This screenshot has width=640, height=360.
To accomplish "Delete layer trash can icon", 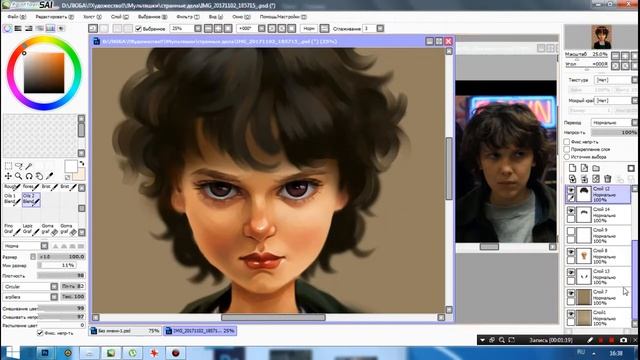I will [608, 179].
